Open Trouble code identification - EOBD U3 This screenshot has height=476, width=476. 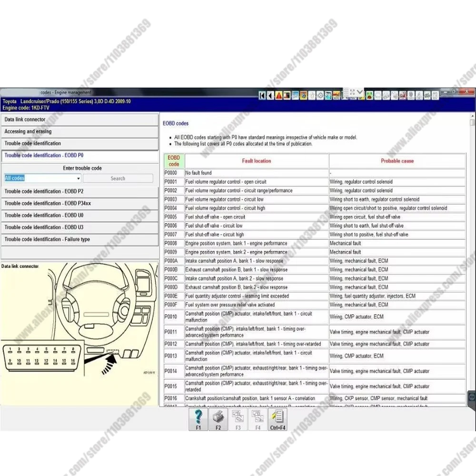[x=79, y=228]
